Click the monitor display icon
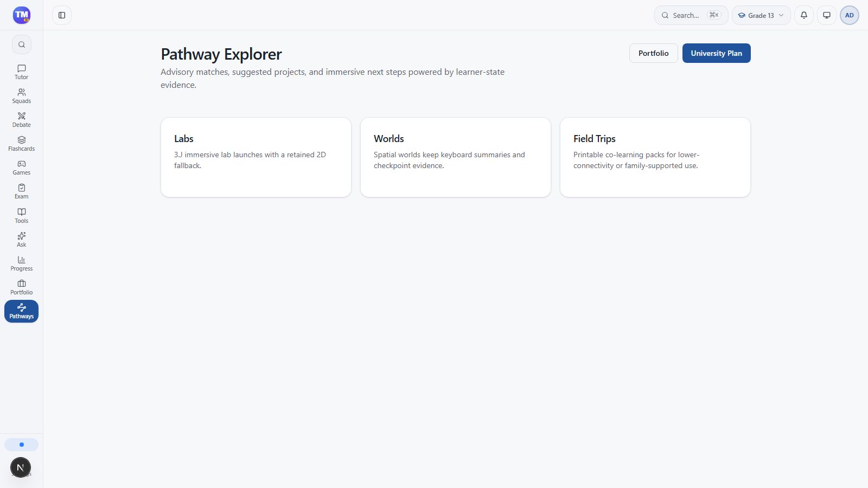The width and height of the screenshot is (868, 488). tap(827, 15)
